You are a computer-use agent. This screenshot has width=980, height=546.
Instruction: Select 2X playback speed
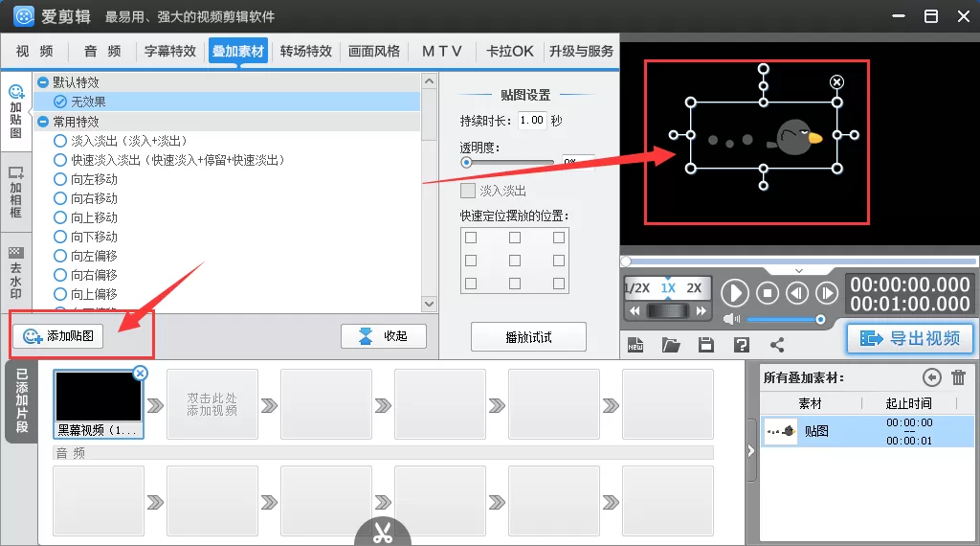point(694,288)
